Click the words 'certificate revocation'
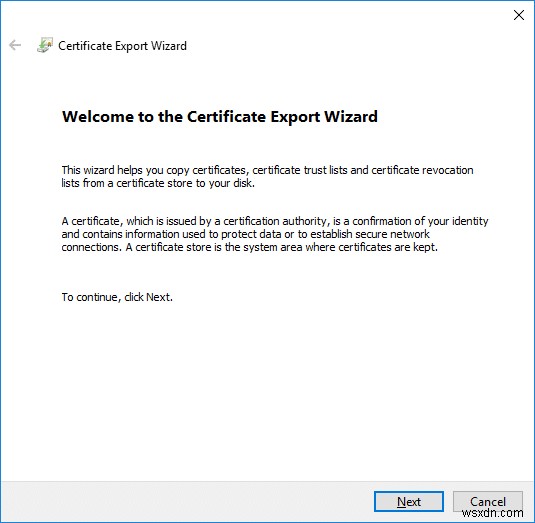This screenshot has width=535, height=523. click(x=422, y=170)
